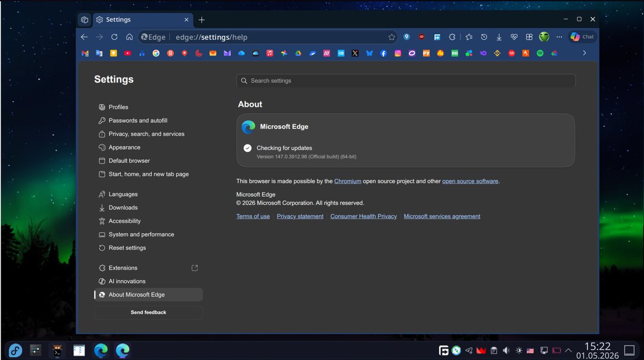Select the Settings tab
This screenshot has height=360, width=644.
click(143, 20)
